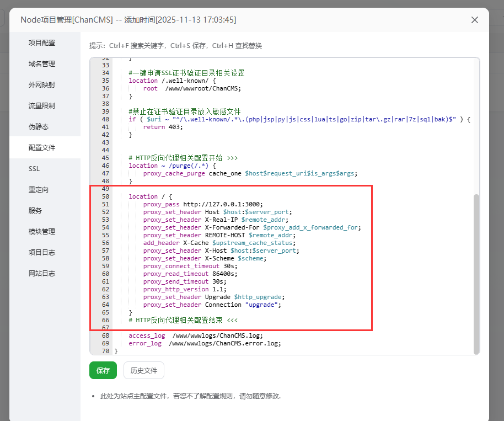This screenshot has width=504, height=421.
Task: Close the Node项目管理 dialog
Action: [x=475, y=19]
